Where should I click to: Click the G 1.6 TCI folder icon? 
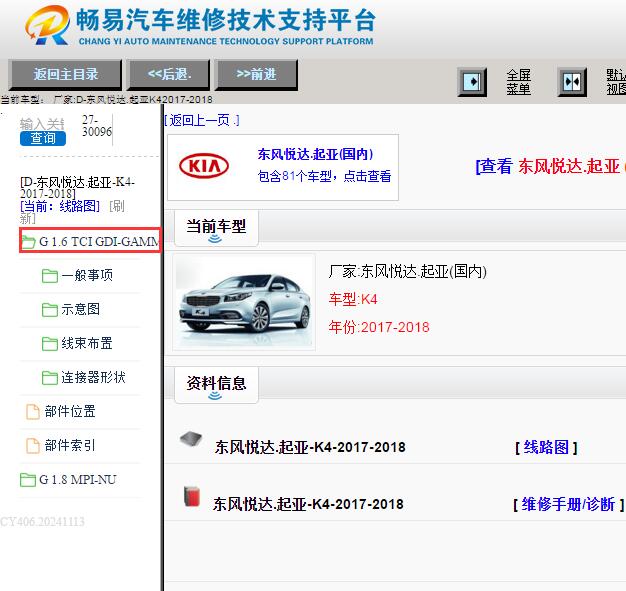point(28,242)
